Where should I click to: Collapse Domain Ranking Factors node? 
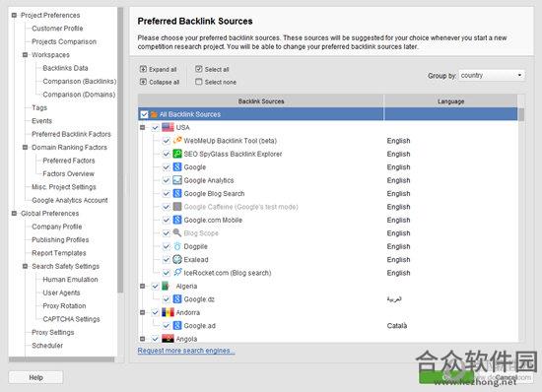pyautogui.click(x=26, y=147)
